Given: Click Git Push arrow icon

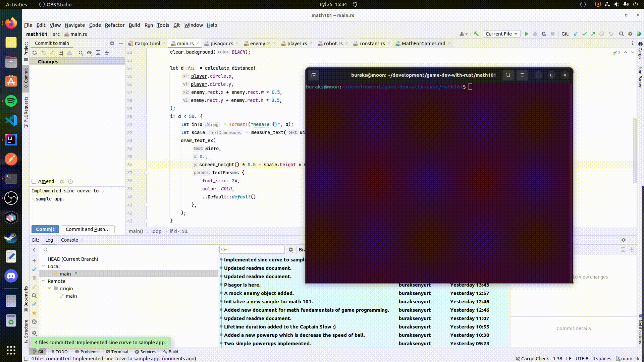Looking at the screenshot, I should (593, 34).
